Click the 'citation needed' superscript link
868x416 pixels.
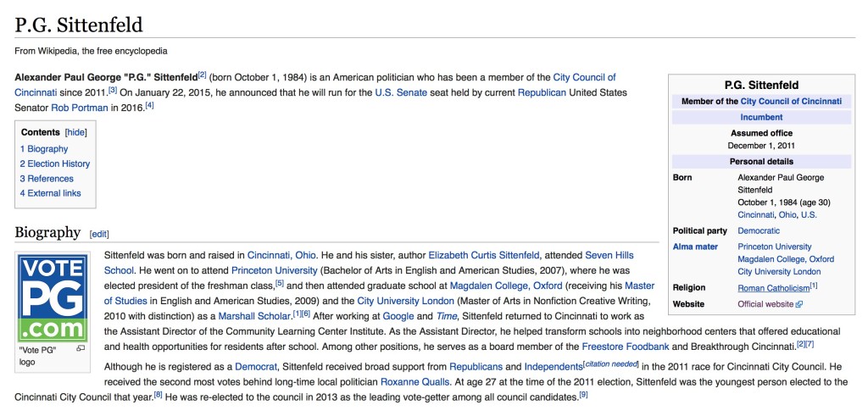click(611, 364)
